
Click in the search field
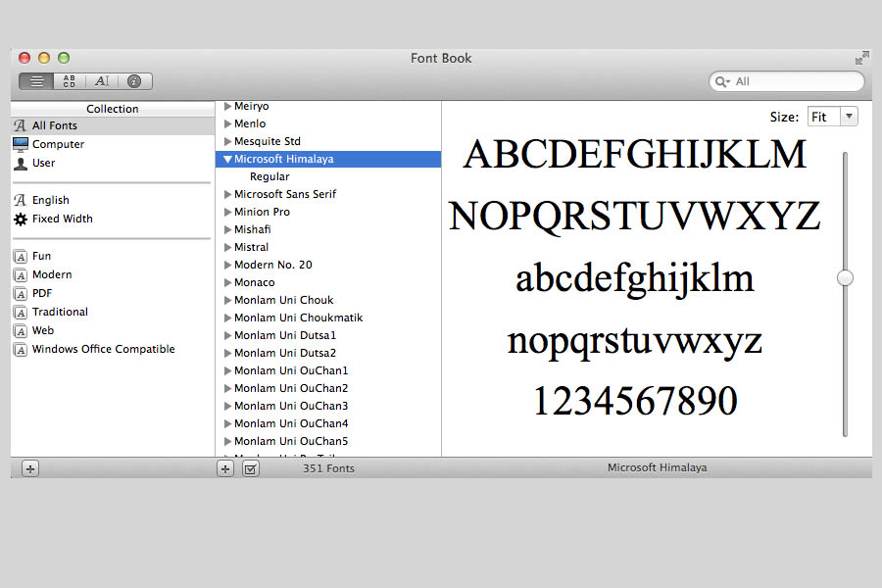[786, 81]
